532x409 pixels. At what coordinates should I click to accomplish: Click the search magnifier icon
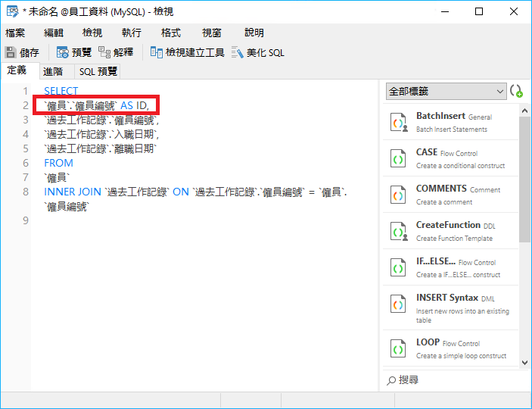(x=390, y=380)
